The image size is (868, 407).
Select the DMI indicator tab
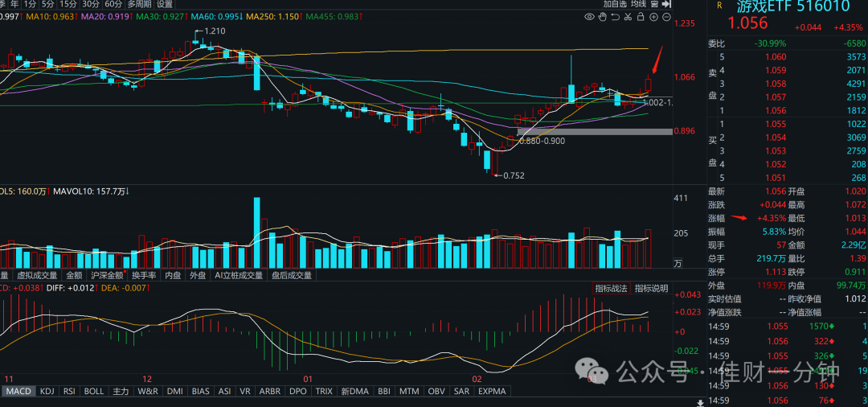pos(175,391)
